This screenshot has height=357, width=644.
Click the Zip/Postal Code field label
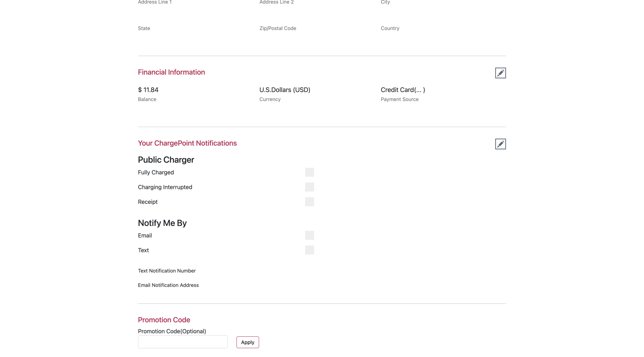(x=277, y=28)
